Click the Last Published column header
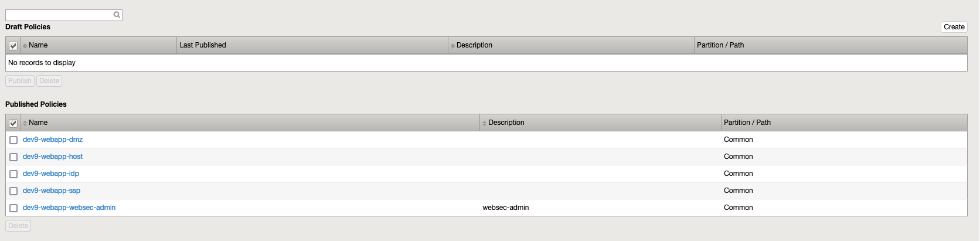The height and width of the screenshot is (241, 980). (203, 45)
